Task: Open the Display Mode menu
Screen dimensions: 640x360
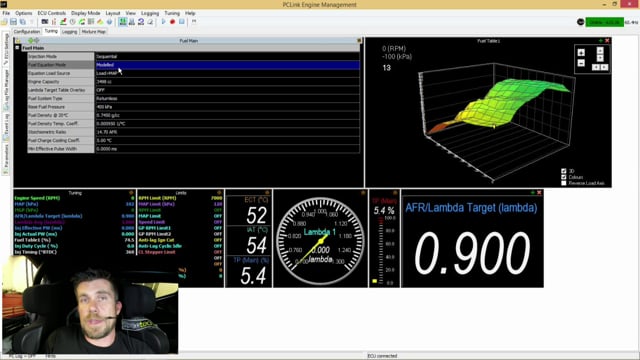Action: tap(85, 13)
